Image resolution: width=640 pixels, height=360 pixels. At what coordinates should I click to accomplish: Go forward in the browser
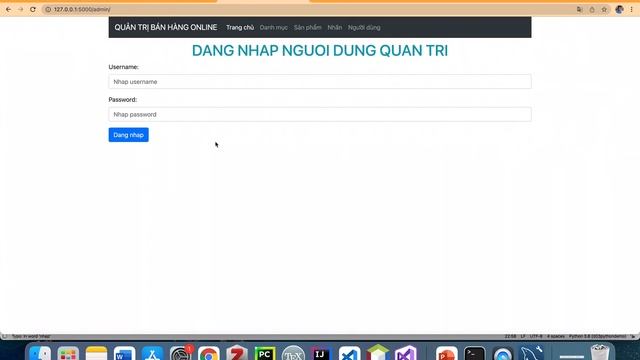20,9
